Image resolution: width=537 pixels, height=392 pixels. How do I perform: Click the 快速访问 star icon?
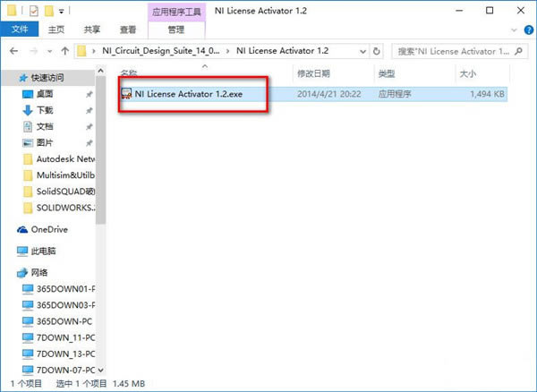(x=23, y=78)
